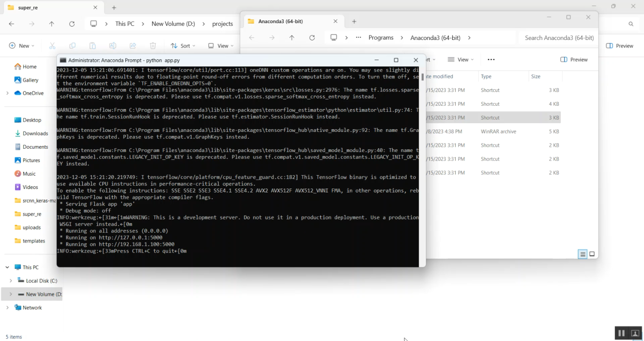
Task: Open the uploads folder in sidebar
Action: (27, 228)
